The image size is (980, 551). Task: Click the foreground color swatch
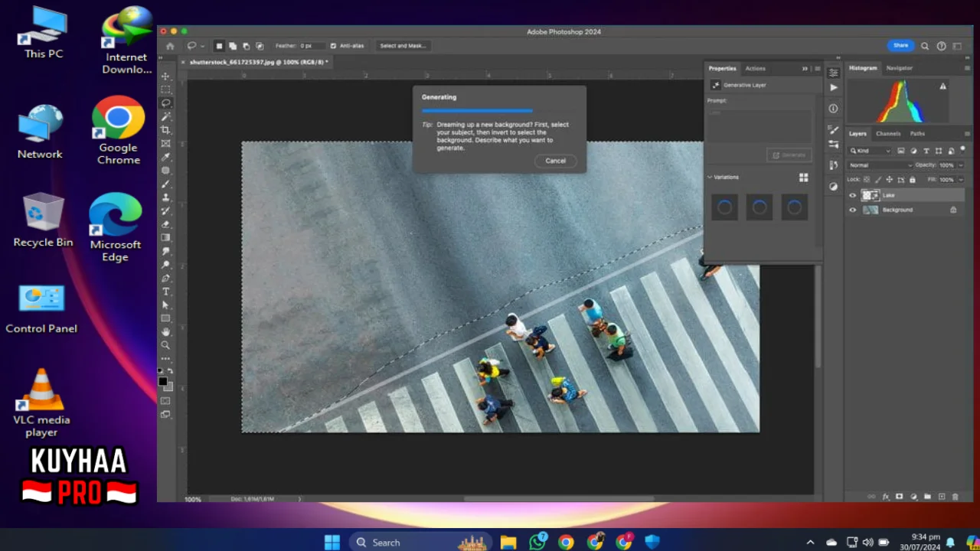tap(163, 381)
